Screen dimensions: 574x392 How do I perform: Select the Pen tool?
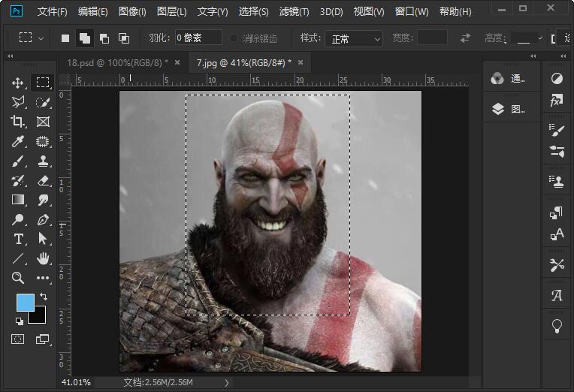[43, 219]
